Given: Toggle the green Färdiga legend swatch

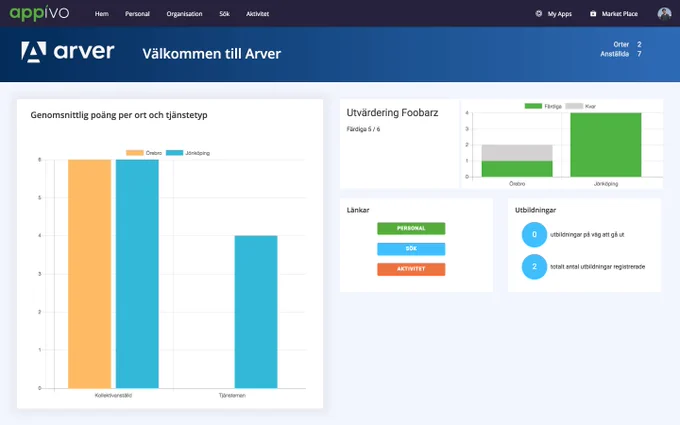Looking at the screenshot, I should (533, 106).
